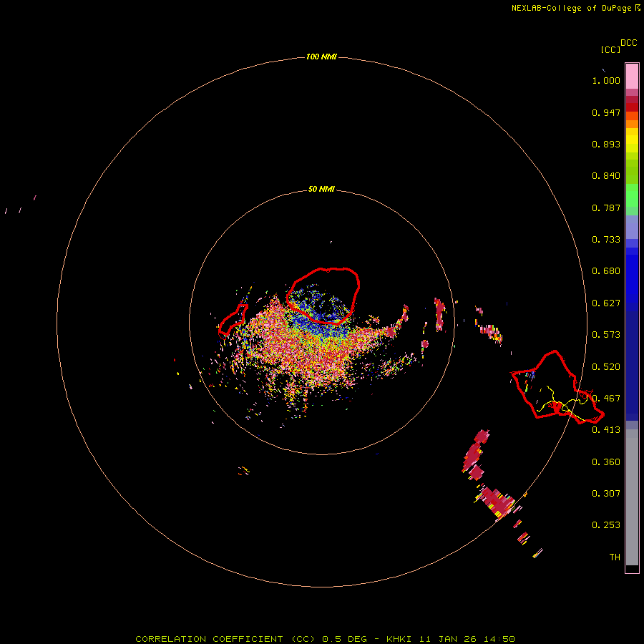
Task: Click the 1.000 color scale value
Action: point(606,80)
